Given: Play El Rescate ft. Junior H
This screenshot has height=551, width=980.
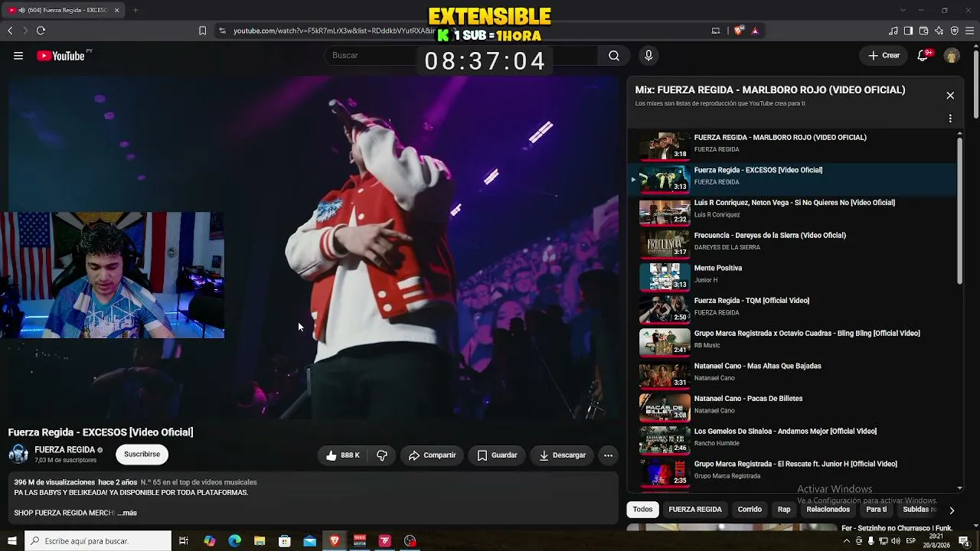Looking at the screenshot, I should tap(792, 472).
